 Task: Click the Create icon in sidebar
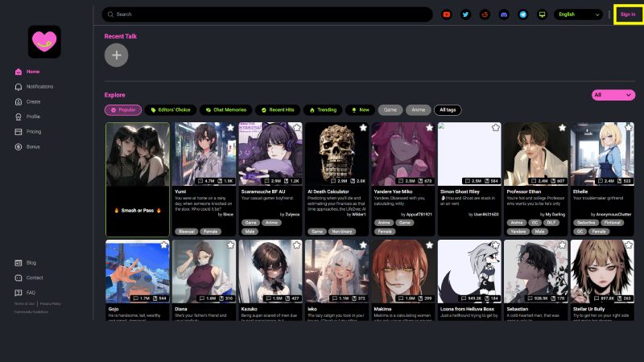[x=18, y=102]
